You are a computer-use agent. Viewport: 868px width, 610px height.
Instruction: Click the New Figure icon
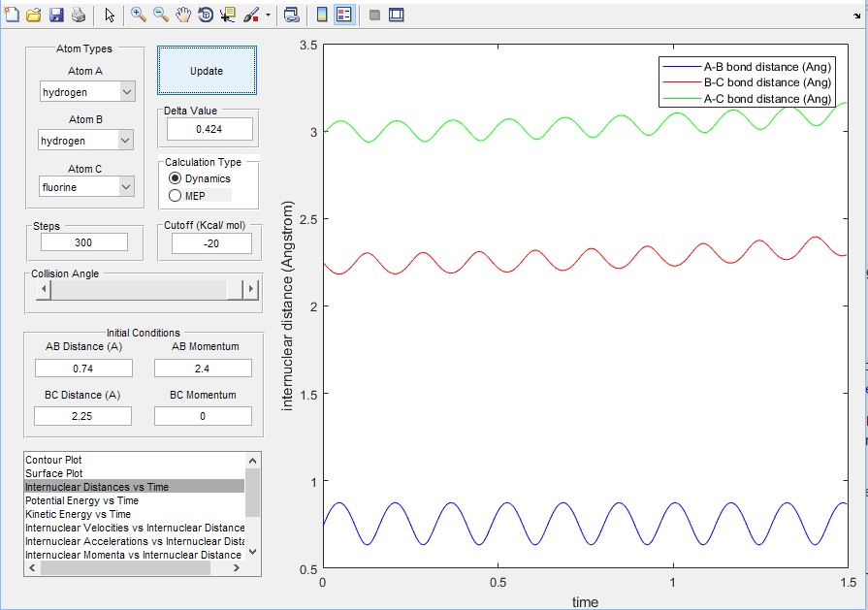tap(12, 15)
